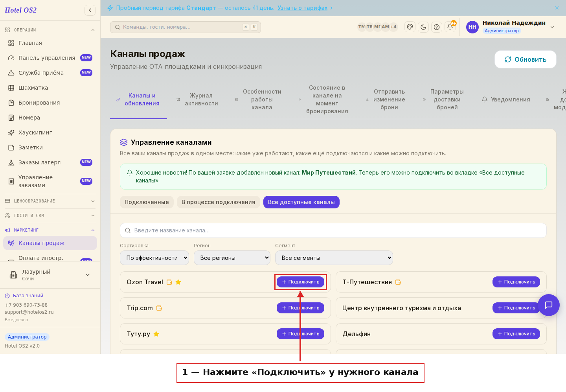
Task: Open the Все сегменты dropdown
Action: [334, 258]
